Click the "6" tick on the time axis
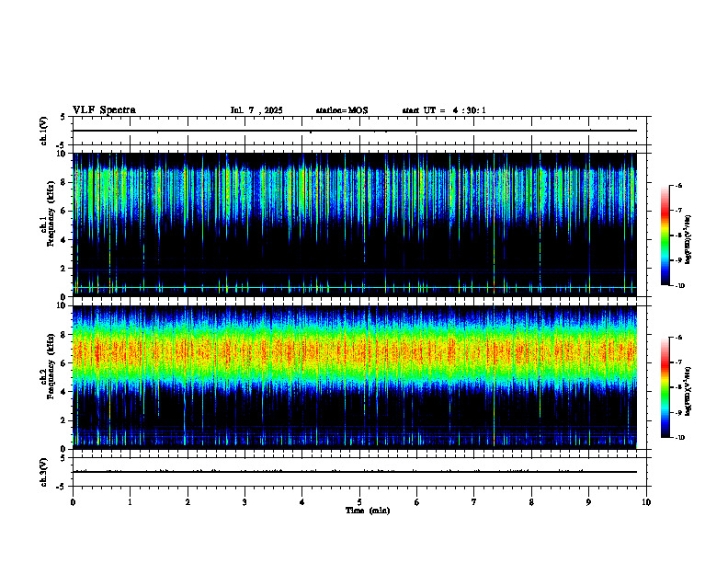The image size is (728, 563). 417,502
